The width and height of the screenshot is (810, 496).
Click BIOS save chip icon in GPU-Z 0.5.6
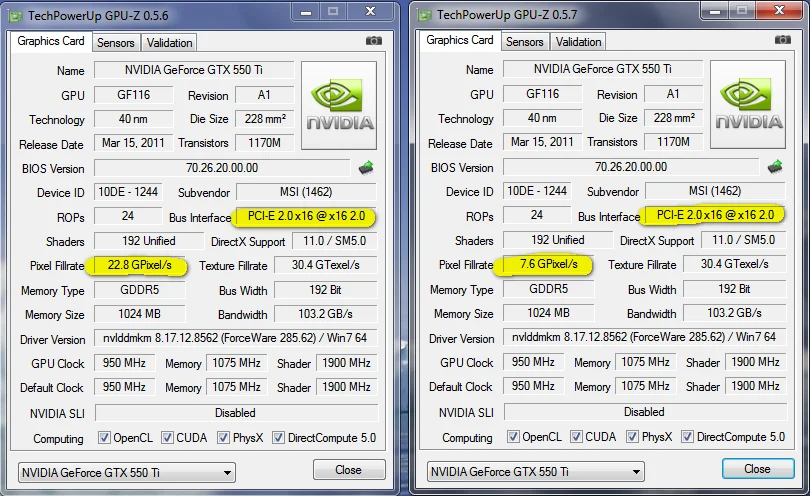tap(366, 167)
